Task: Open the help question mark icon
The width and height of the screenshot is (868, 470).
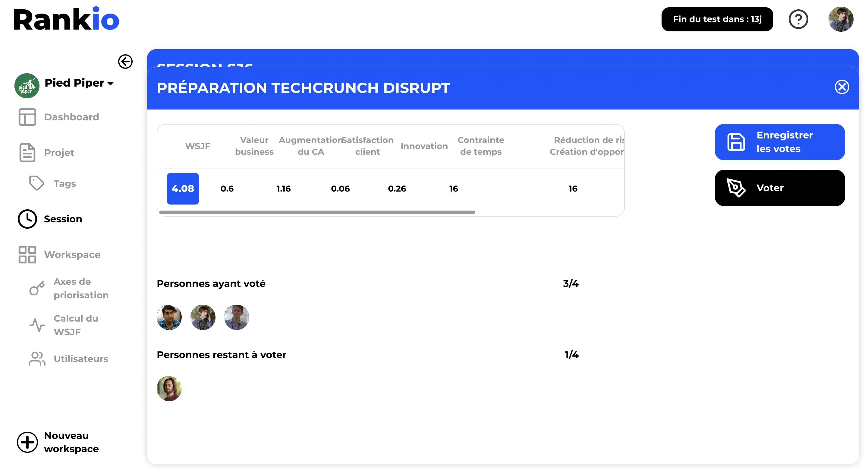Action: pos(798,19)
